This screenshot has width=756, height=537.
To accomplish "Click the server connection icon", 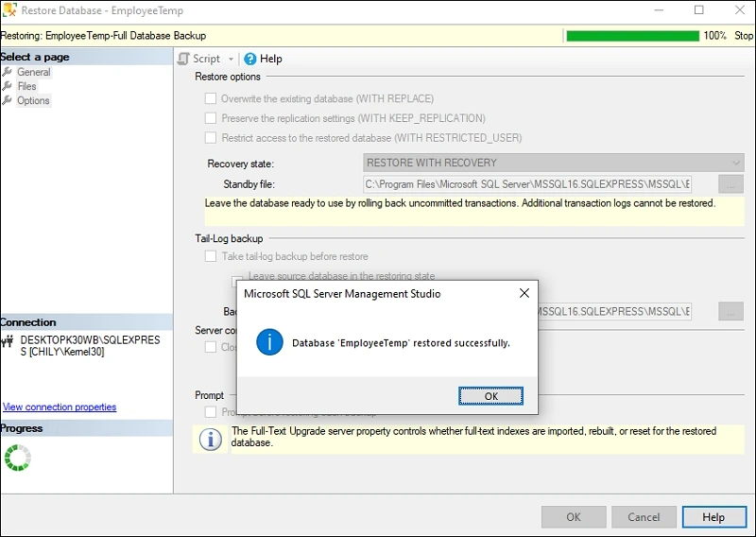I will (x=8, y=342).
